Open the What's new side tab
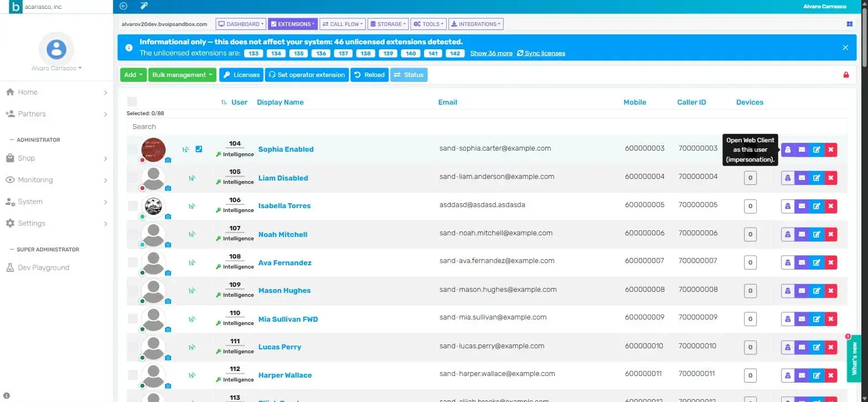This screenshot has height=402, width=868. tap(854, 358)
